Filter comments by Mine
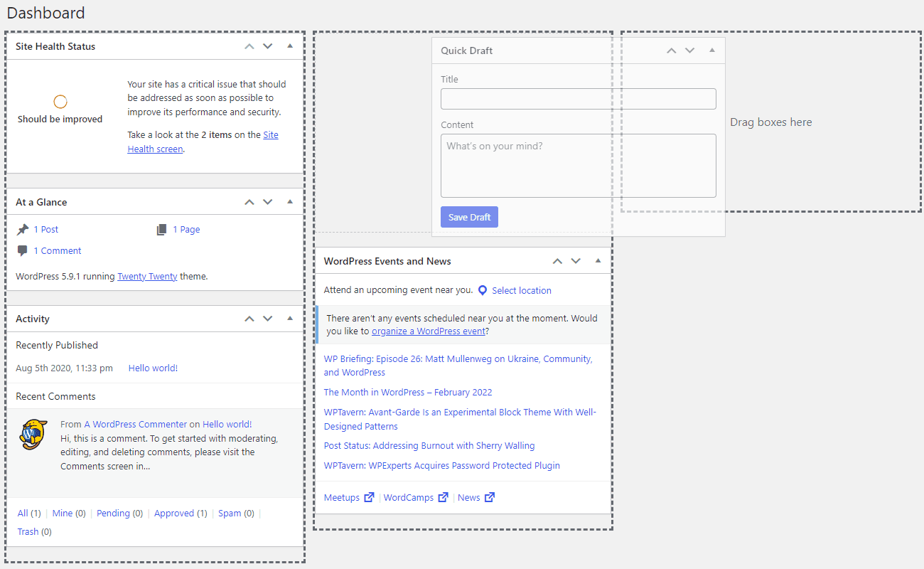Viewport: 924px width, 569px height. coord(63,514)
